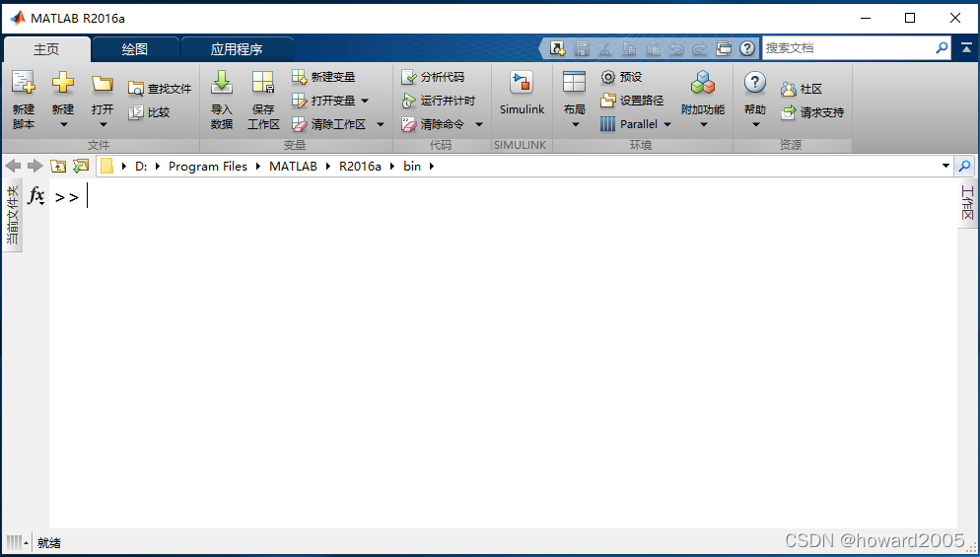Switch to the 应用程序 tab
Screen dimensions: 980x557
[x=237, y=49]
